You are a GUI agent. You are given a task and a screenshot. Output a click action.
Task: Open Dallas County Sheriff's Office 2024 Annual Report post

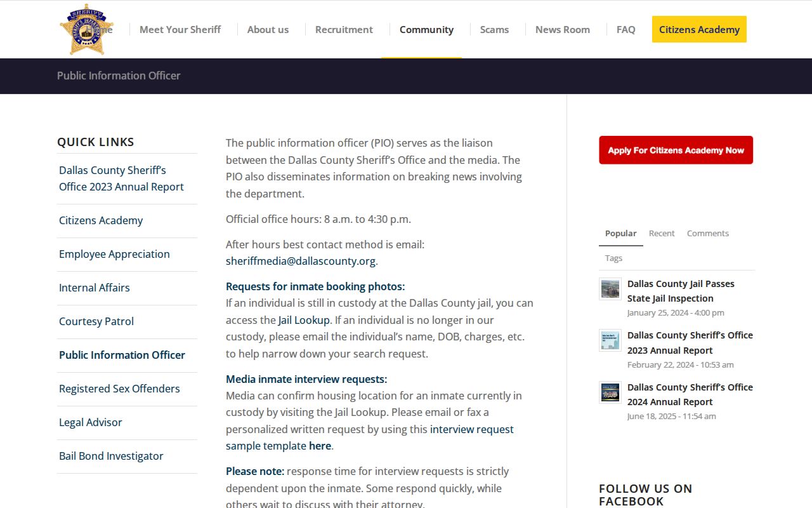click(690, 394)
